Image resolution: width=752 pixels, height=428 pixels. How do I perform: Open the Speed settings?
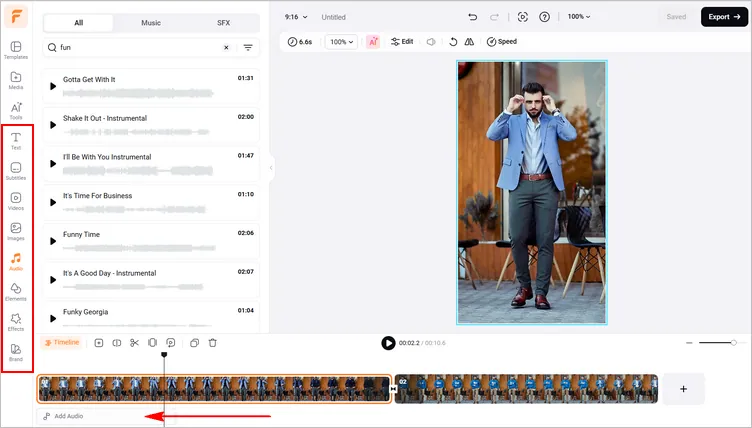502,42
